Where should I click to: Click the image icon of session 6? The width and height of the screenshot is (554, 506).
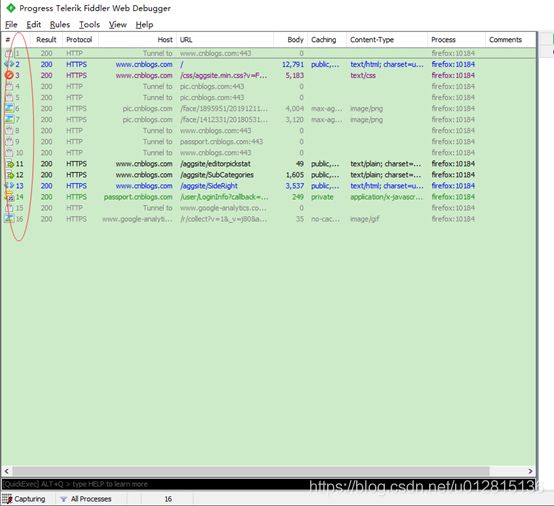9,108
